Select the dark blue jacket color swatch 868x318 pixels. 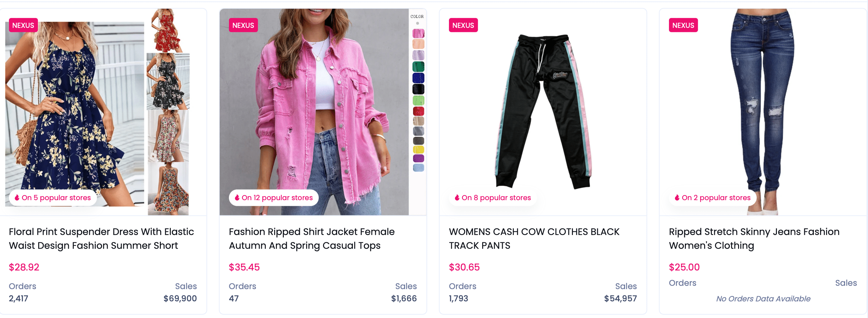418,78
